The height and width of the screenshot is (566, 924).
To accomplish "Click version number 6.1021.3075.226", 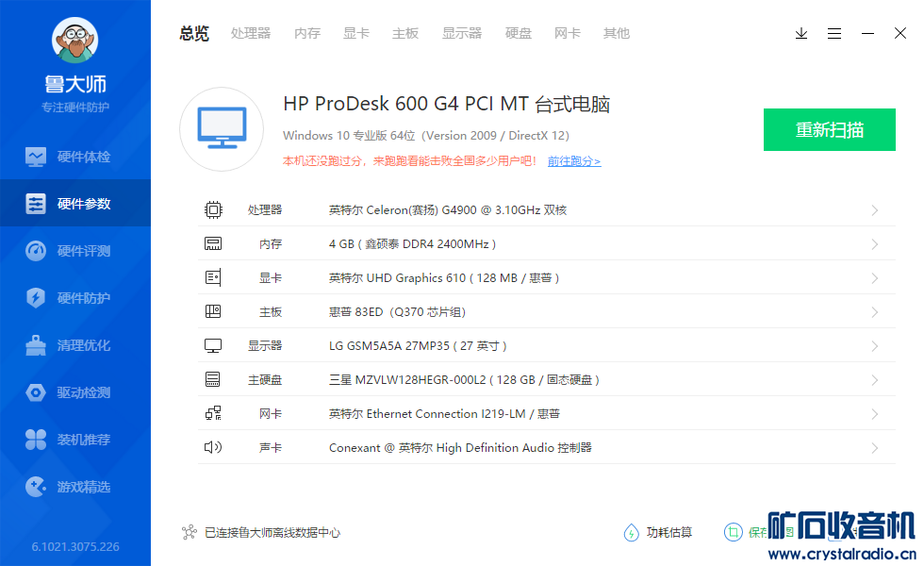I will pyautogui.click(x=75, y=546).
